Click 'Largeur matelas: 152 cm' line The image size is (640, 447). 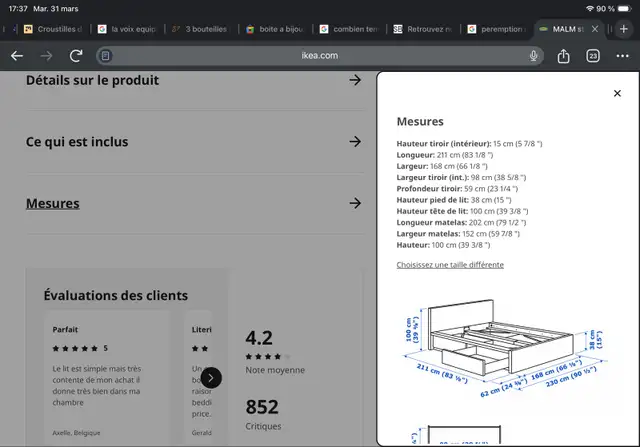(458, 234)
